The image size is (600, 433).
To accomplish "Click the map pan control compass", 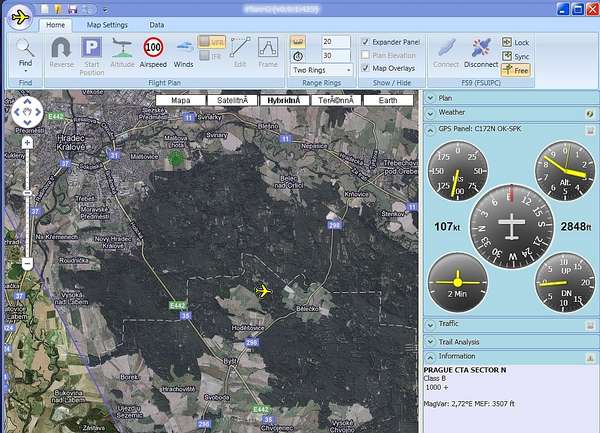I will (x=27, y=112).
